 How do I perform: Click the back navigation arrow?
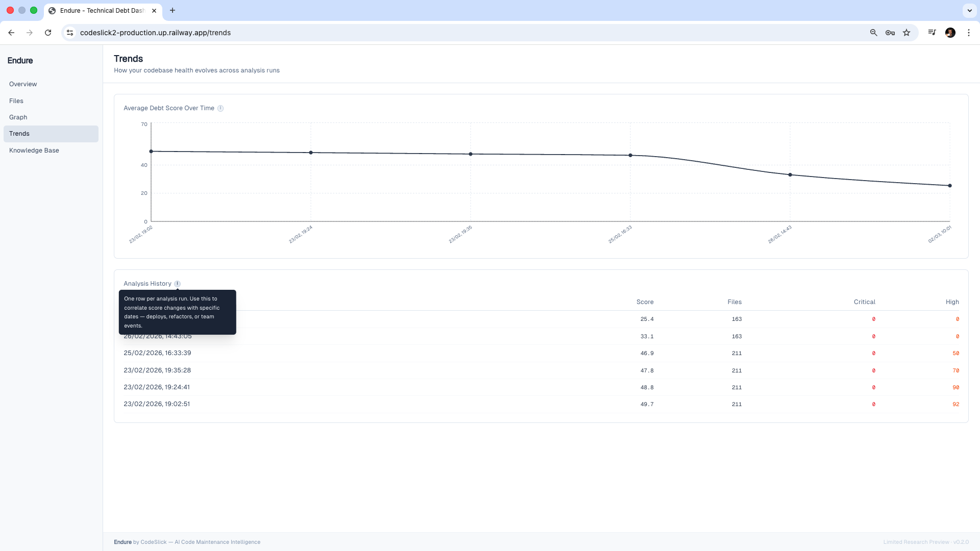11,32
